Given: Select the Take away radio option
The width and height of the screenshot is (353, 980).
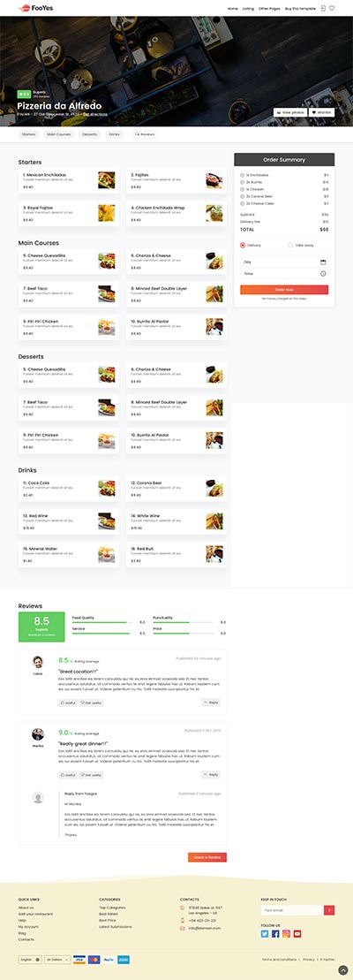Looking at the screenshot, I should (x=290, y=245).
